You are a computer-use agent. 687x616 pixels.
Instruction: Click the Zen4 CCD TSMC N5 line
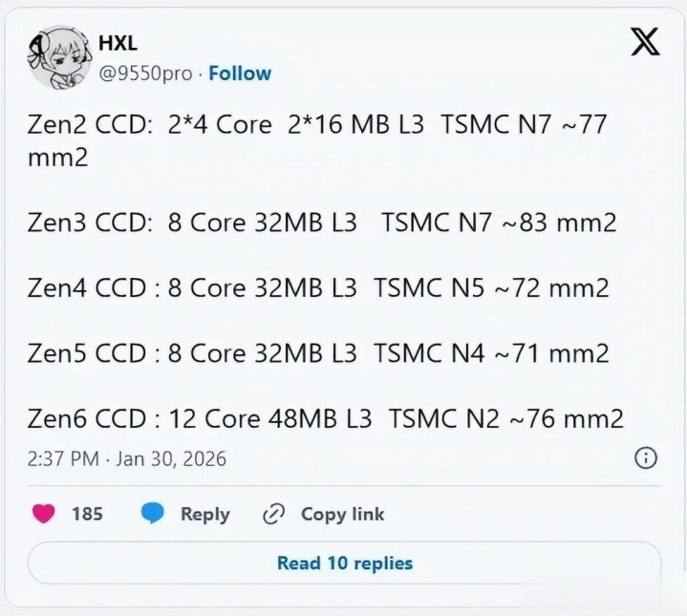tap(318, 287)
